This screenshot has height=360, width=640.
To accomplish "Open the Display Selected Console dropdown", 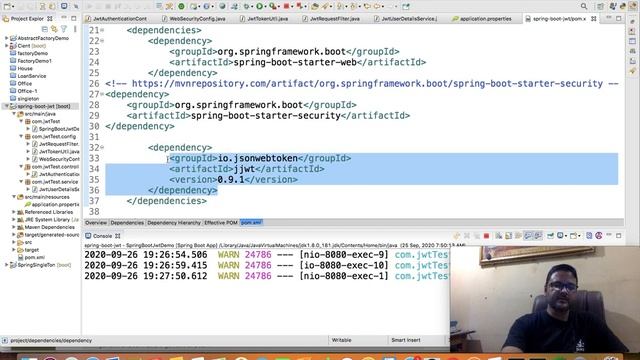I will 565,236.
